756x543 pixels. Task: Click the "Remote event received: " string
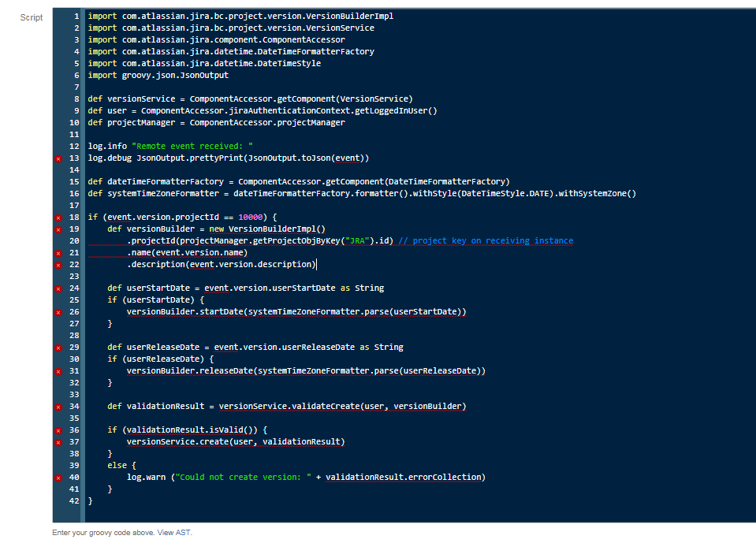coord(192,146)
